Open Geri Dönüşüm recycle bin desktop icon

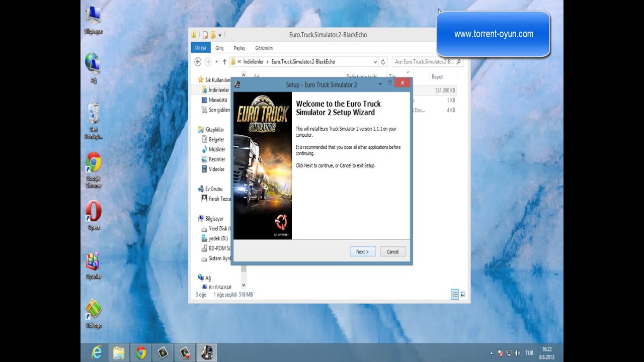coord(93,121)
